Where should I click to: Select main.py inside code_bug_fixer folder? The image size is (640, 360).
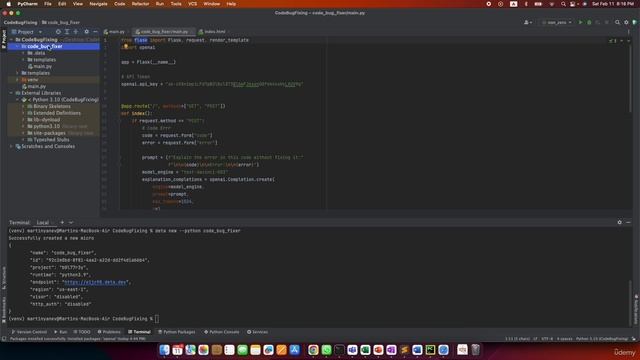[40, 66]
